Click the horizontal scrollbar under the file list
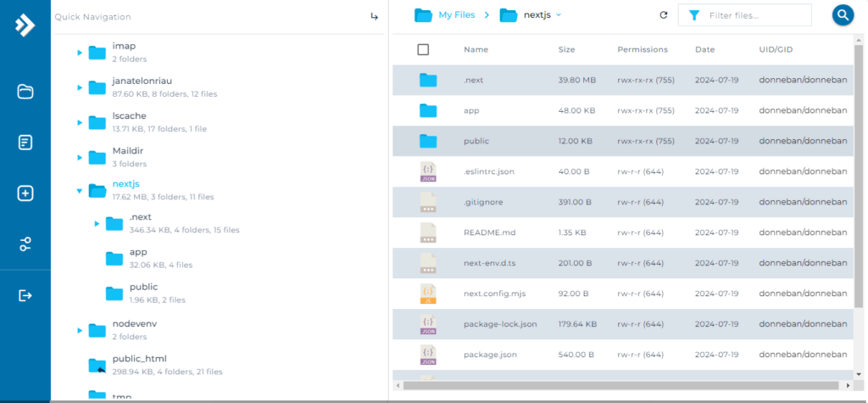 click(x=621, y=385)
